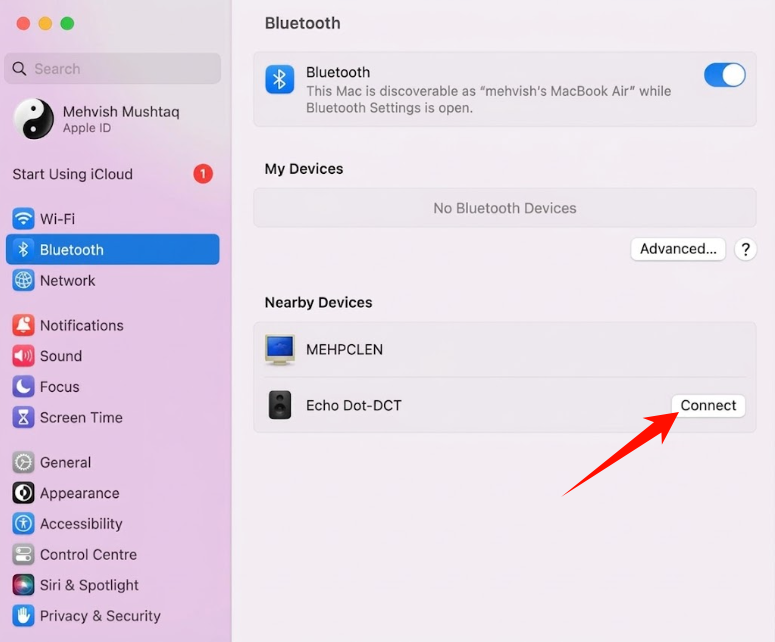Click the Nearby Devices heading
This screenshot has width=775, height=642.
tap(318, 302)
